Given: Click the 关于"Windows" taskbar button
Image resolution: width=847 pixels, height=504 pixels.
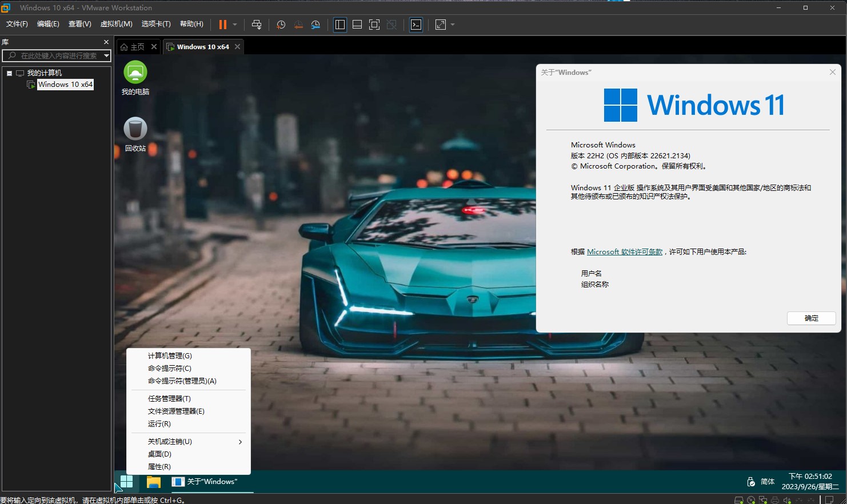Looking at the screenshot, I should 211,482.
